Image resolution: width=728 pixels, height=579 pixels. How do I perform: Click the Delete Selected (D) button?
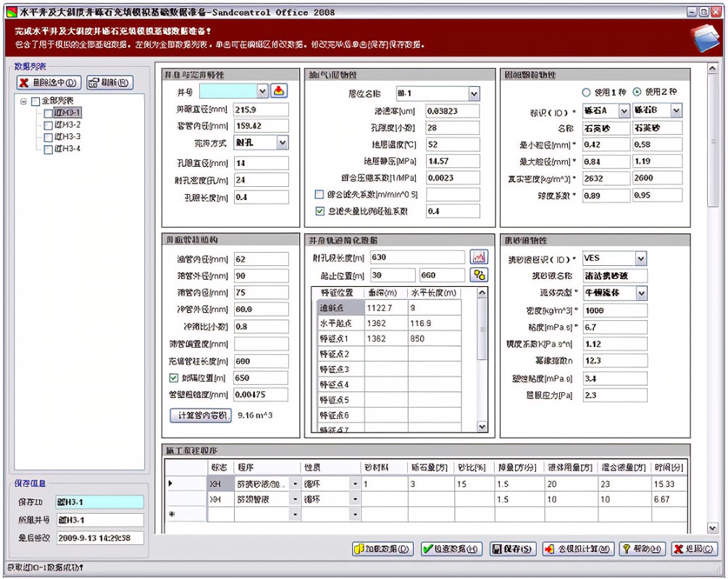click(x=49, y=83)
